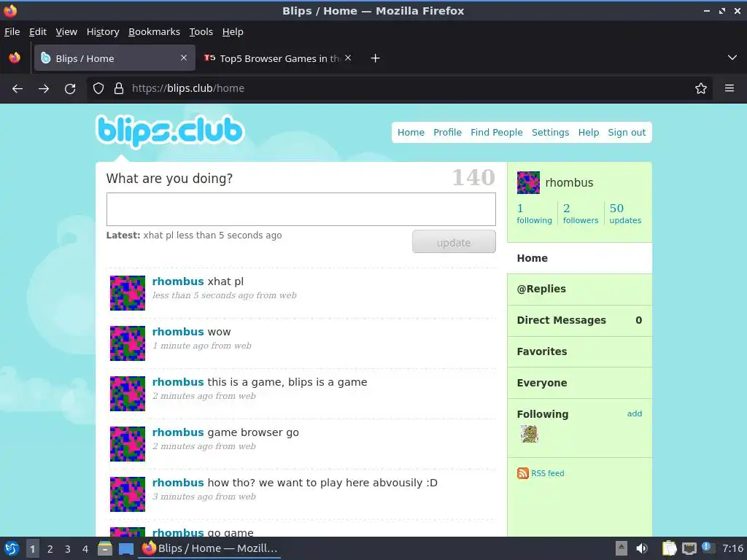747x560 pixels.
Task: Open Direct Messages in the sidebar
Action: 579,321
